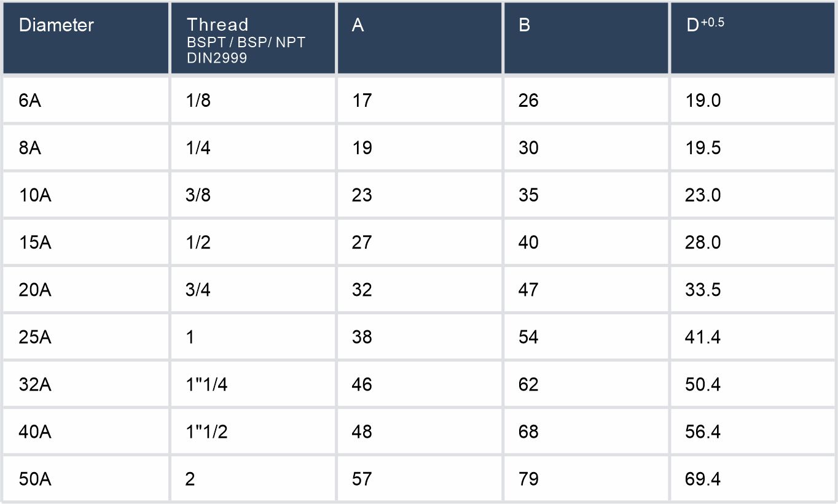Select the 6A diameter cell
The height and width of the screenshot is (504, 838).
tap(30, 101)
